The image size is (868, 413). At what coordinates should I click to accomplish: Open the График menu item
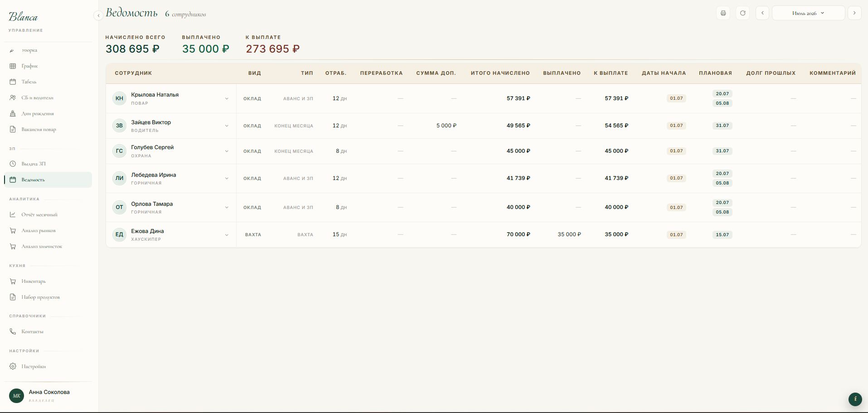coord(48,66)
